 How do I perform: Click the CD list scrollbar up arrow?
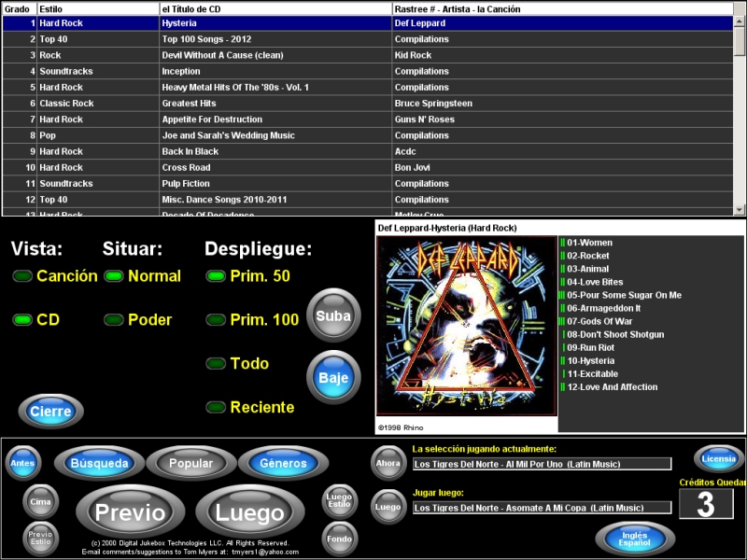(740, 21)
